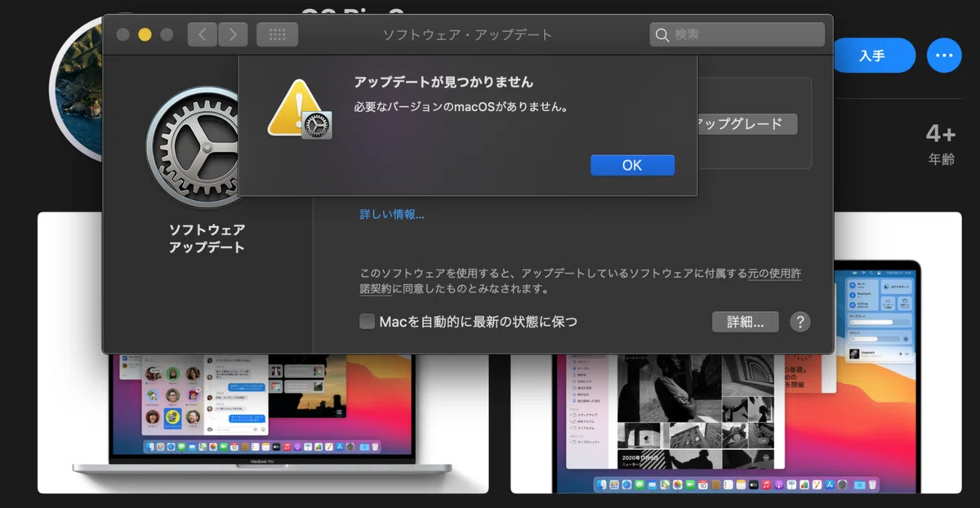The height and width of the screenshot is (508, 980).
Task: Click the back arrow in Software Update toolbar
Action: coord(202,34)
